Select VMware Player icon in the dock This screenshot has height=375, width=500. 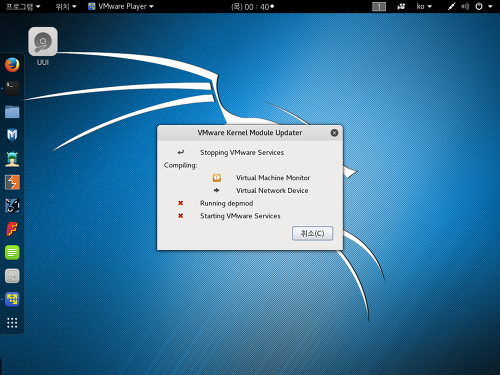tap(12, 299)
